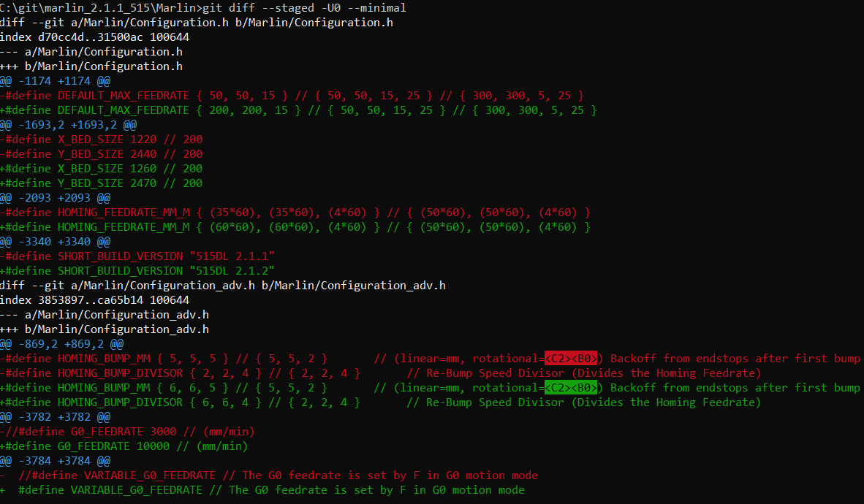The width and height of the screenshot is (864, 504).
Task: Click the 'index d70cc4d..31500ac 100644' line
Action: point(95,37)
